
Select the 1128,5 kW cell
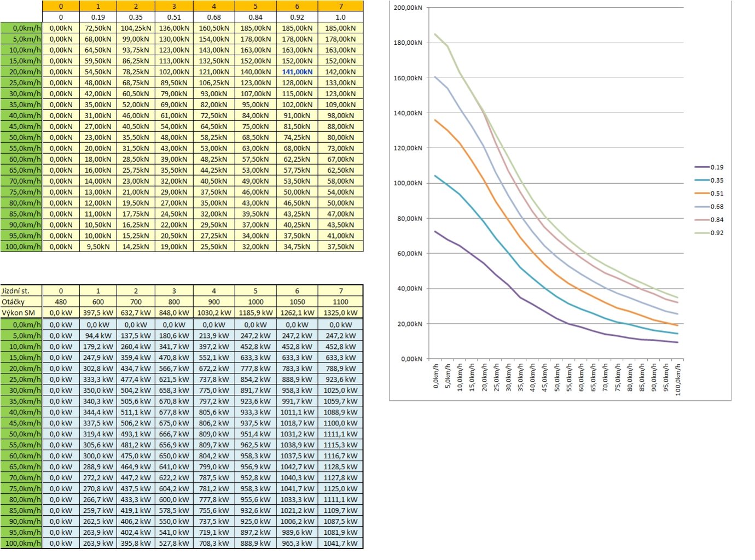point(340,467)
